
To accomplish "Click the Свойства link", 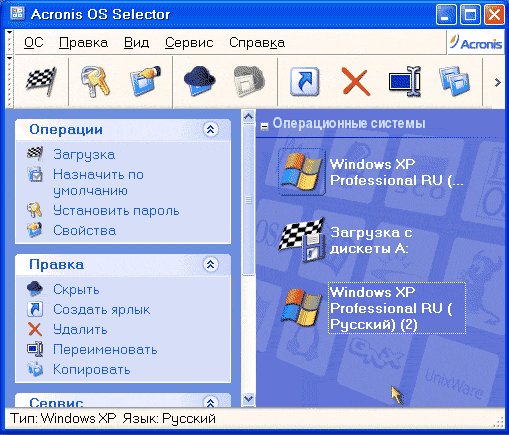I will (85, 230).
